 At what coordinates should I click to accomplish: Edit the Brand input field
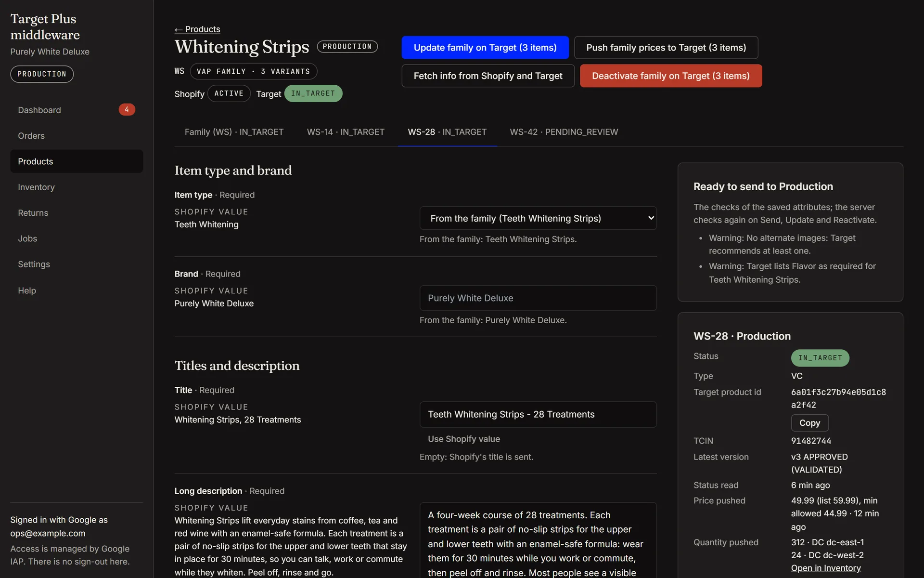point(538,298)
